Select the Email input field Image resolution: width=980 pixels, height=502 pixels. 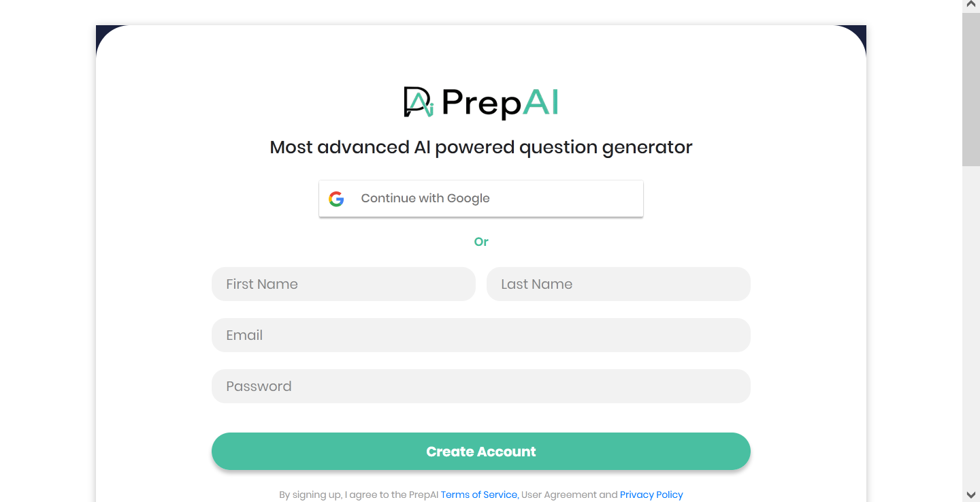(481, 334)
